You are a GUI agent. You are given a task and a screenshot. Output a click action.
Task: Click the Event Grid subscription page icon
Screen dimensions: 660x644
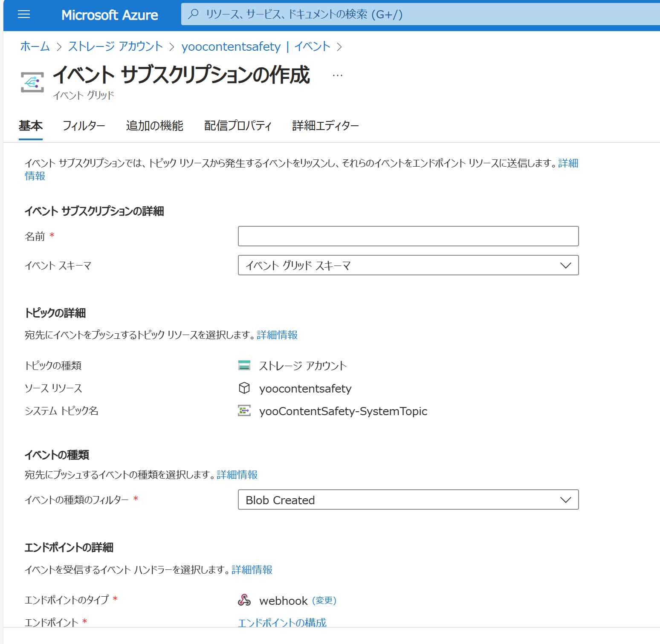tap(32, 82)
